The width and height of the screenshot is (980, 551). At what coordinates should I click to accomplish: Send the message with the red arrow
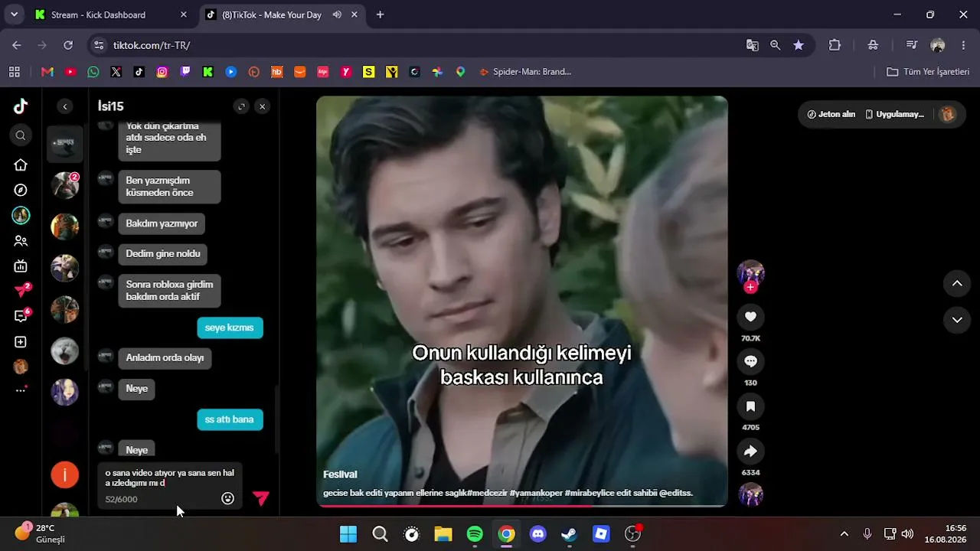pyautogui.click(x=261, y=498)
